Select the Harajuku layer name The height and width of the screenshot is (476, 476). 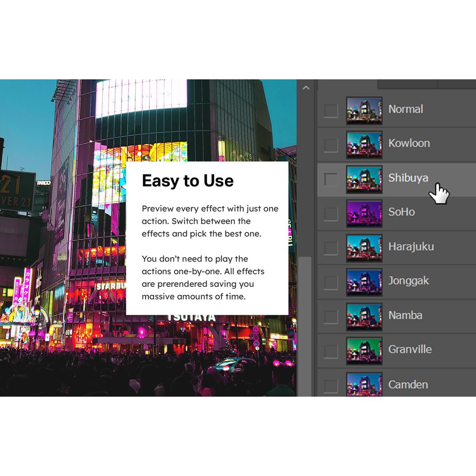[411, 246]
